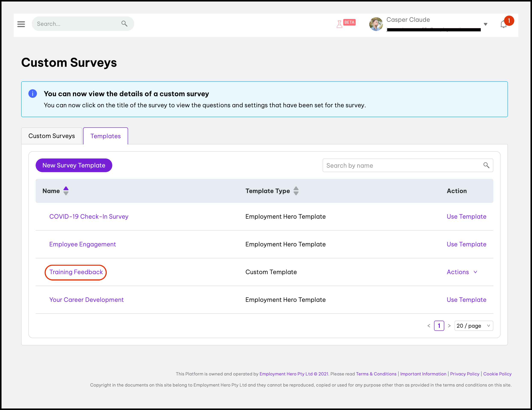
Task: Sort by Template Type column arrows
Action: tap(296, 191)
